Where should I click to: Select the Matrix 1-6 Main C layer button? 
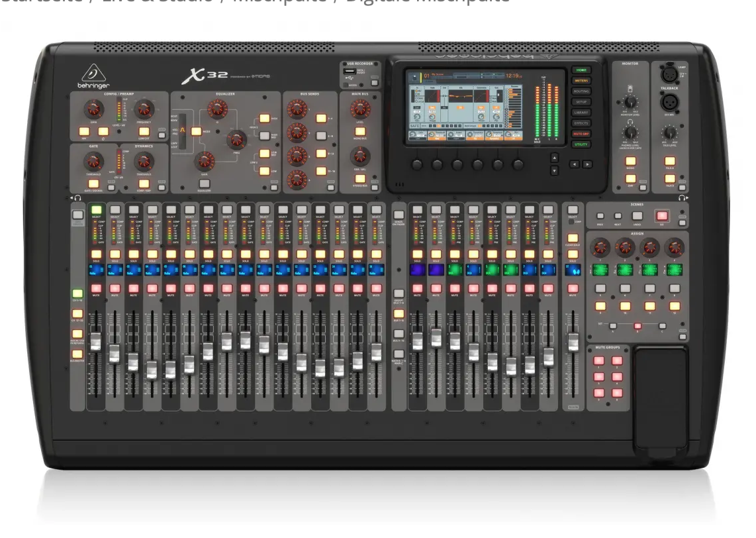tap(399, 354)
